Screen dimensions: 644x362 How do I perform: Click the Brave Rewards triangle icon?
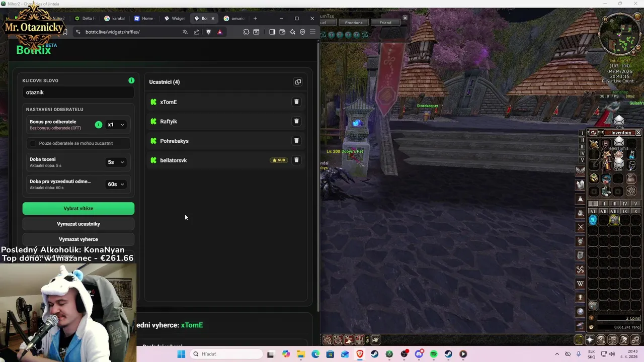pyautogui.click(x=220, y=32)
